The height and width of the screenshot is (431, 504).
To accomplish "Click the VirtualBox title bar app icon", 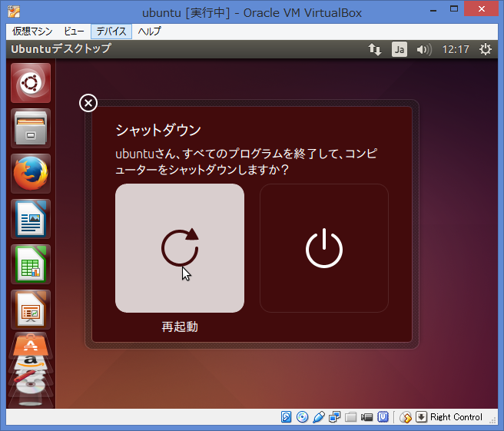I will pos(14,12).
